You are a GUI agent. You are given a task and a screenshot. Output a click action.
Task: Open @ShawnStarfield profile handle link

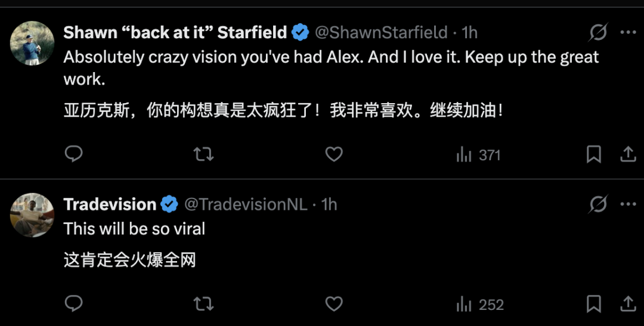click(x=381, y=32)
